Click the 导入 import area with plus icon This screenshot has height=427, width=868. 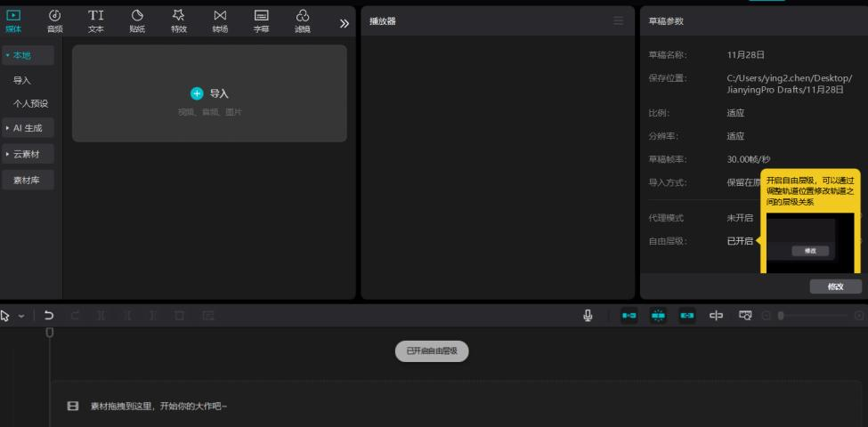click(209, 93)
